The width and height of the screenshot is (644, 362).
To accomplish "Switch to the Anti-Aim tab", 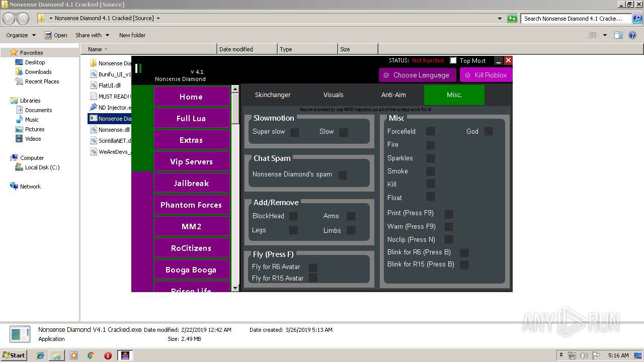I will pos(393,95).
